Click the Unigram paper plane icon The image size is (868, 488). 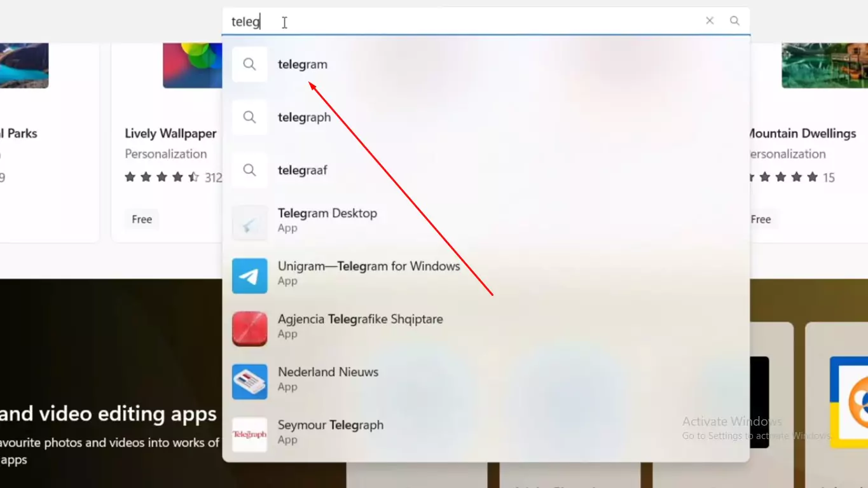click(250, 275)
